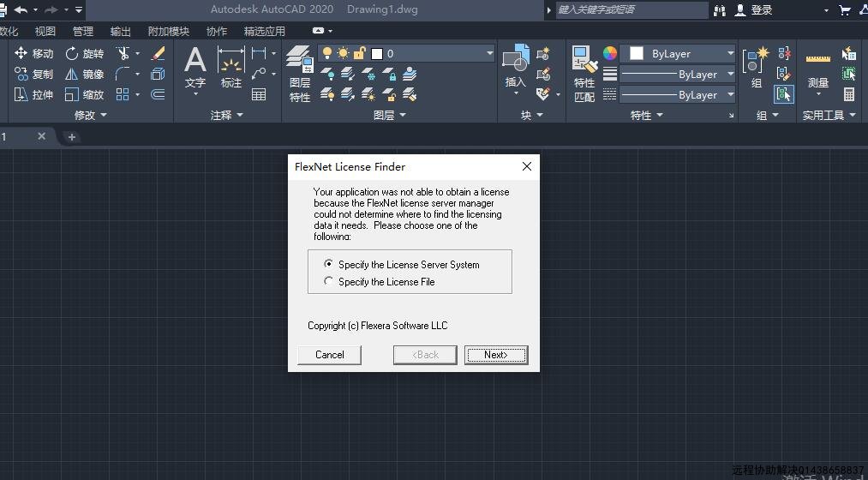The height and width of the screenshot is (480, 868).
Task: Click Match Properties (特性匹配) icon
Action: (584, 75)
